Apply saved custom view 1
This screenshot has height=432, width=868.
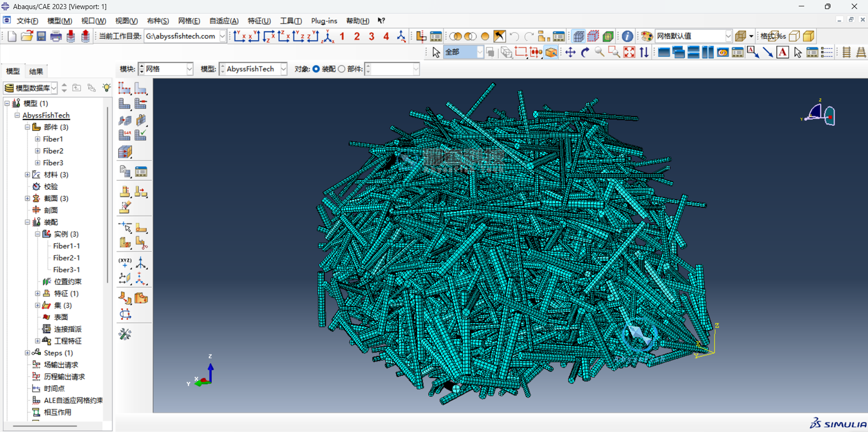[x=342, y=36]
